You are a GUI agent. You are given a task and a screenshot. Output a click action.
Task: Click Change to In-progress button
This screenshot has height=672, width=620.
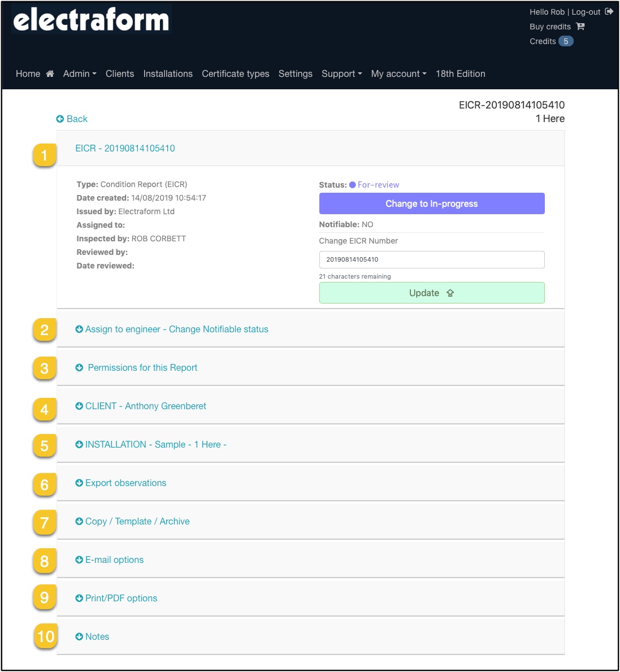(x=432, y=203)
